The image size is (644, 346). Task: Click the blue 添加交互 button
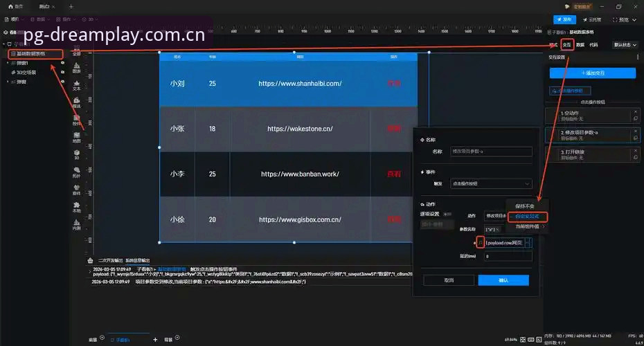(593, 73)
